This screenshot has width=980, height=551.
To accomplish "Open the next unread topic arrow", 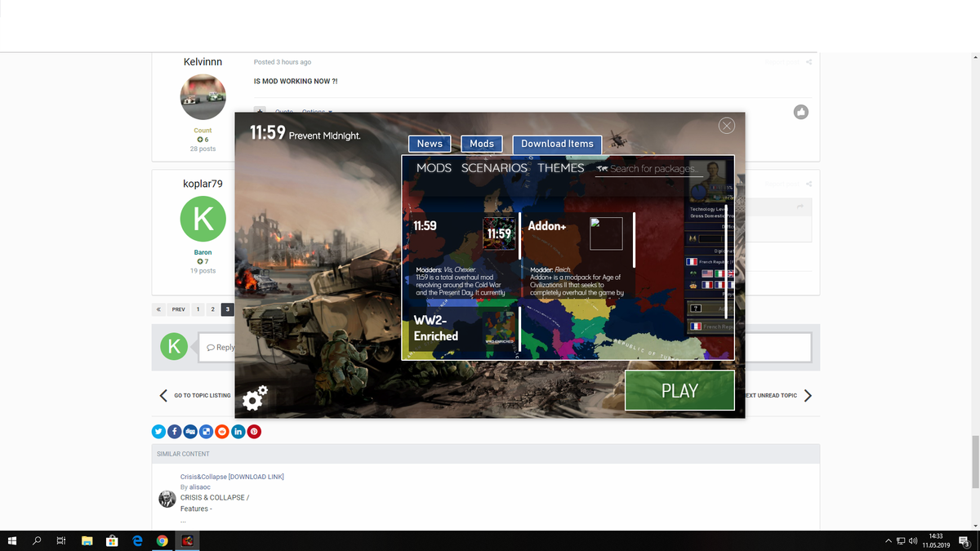I will (808, 396).
